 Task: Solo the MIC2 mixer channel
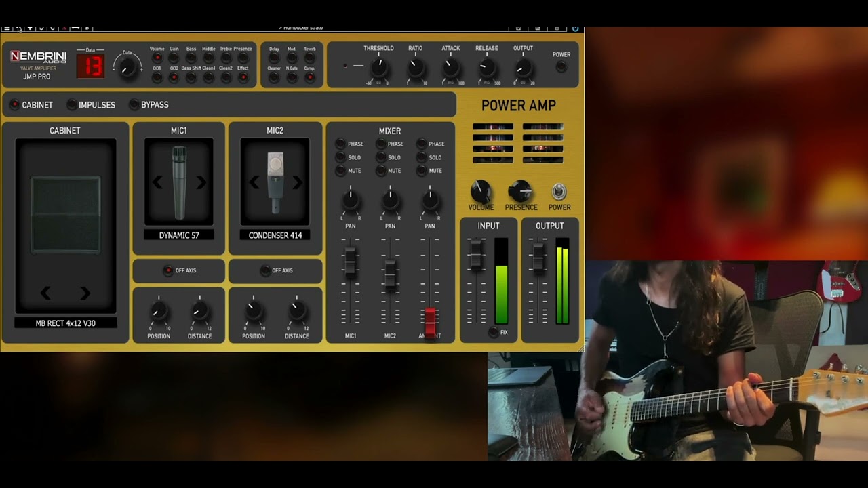pos(381,157)
